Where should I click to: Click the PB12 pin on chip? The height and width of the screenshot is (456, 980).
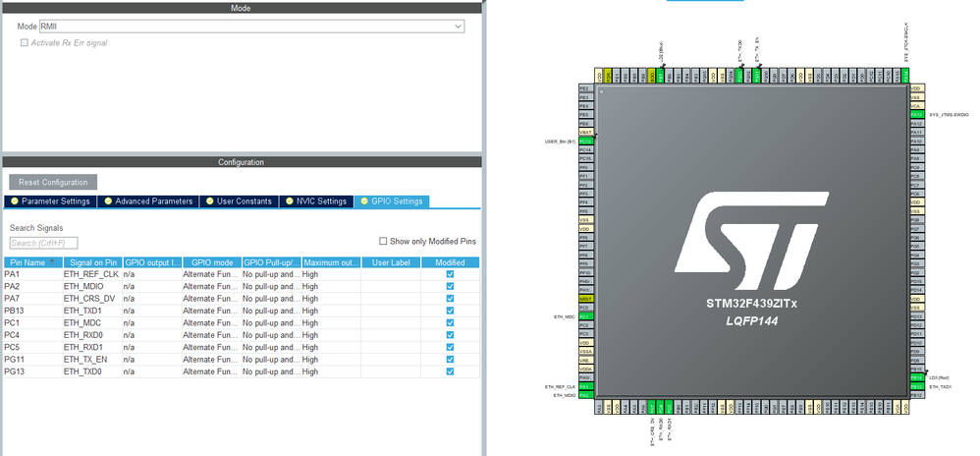tap(917, 395)
